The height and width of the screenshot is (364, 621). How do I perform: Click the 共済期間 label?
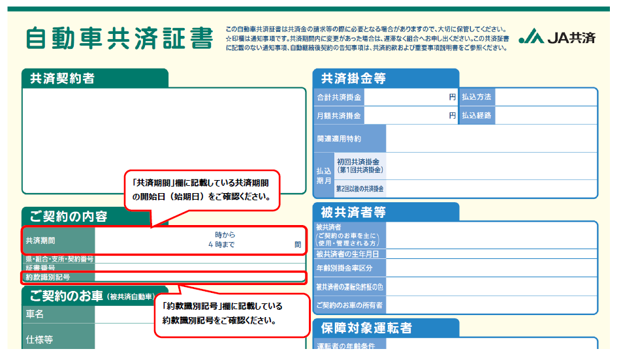59,241
